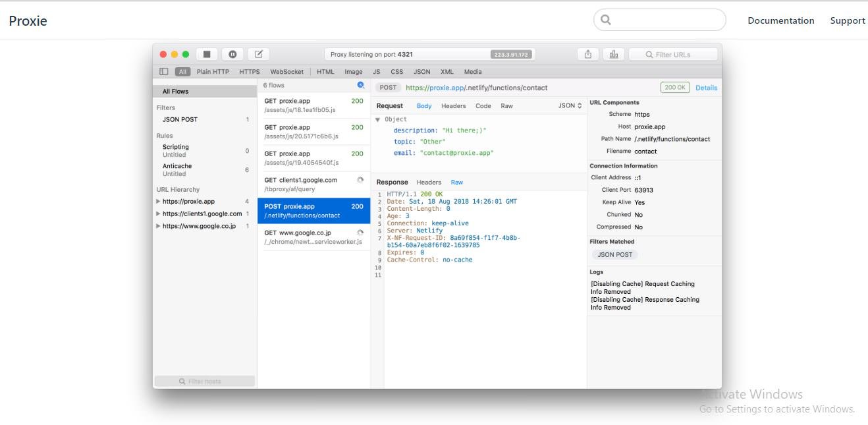Switch to the Request Body tab

pos(424,106)
